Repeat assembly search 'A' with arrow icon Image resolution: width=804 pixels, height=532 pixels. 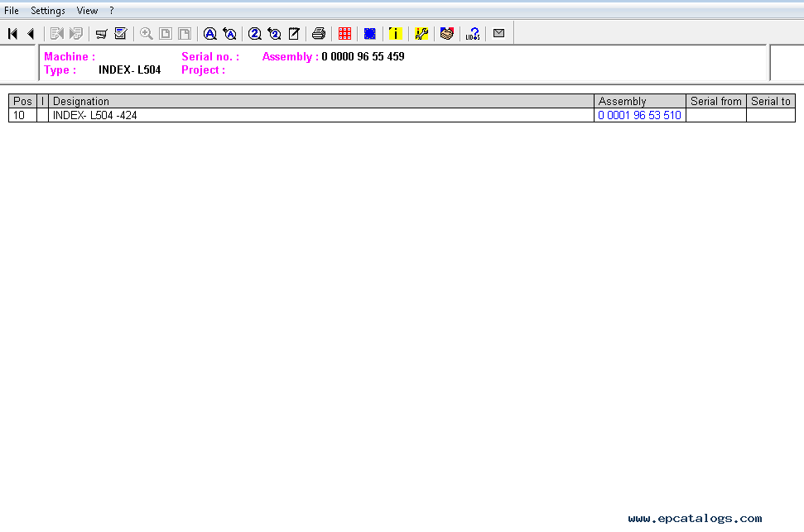tap(229, 34)
